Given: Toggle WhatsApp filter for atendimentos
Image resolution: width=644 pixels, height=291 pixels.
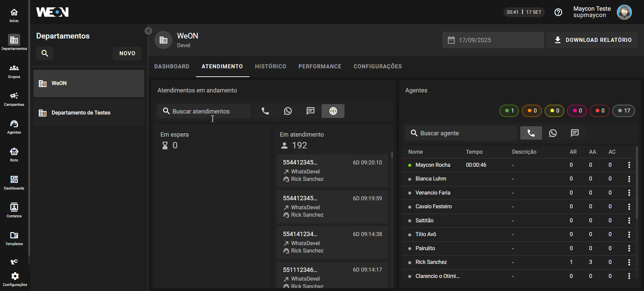Looking at the screenshot, I should point(288,111).
